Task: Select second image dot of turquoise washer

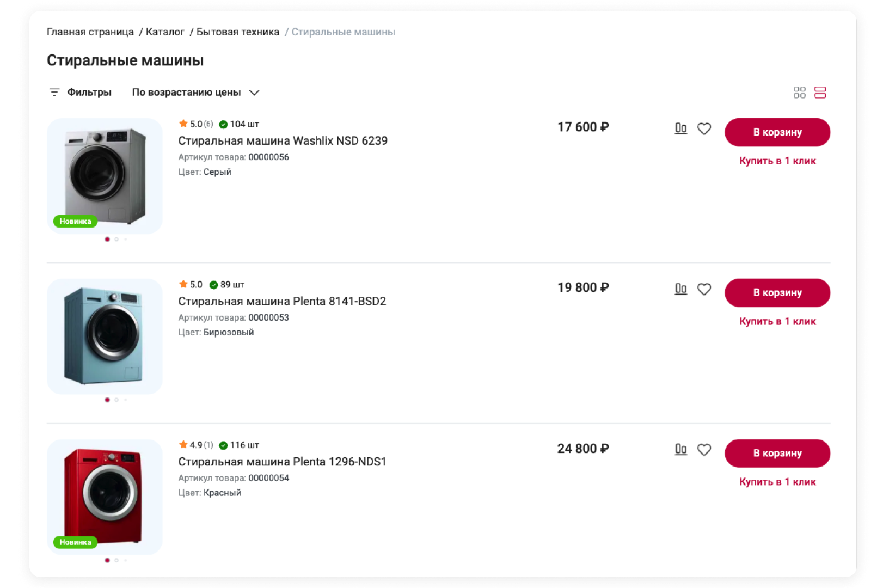Action: coord(116,400)
